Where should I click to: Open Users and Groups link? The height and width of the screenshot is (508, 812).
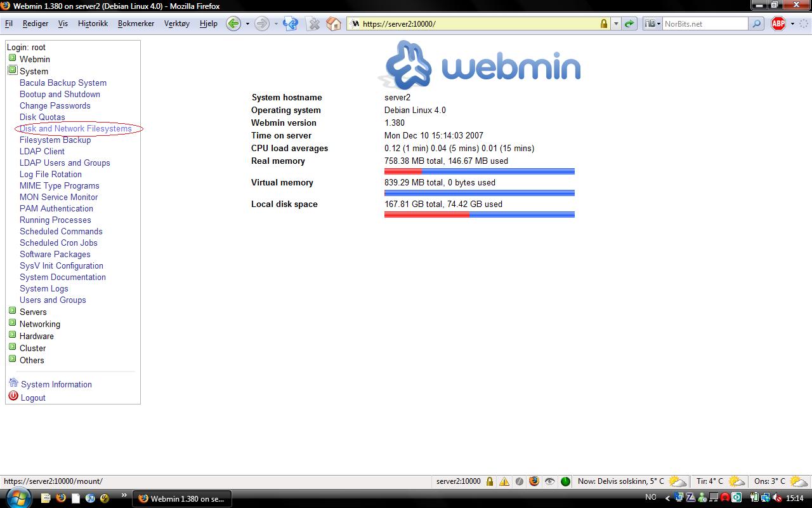(x=53, y=300)
